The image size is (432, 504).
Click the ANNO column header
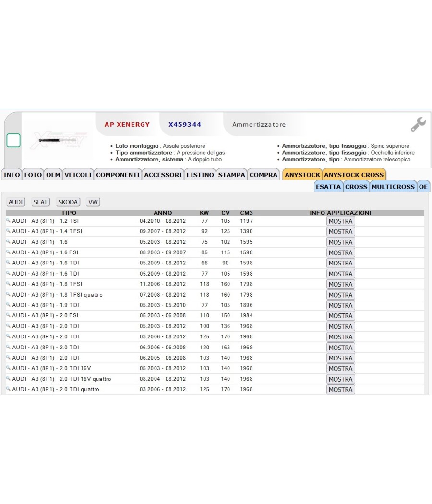click(x=163, y=213)
